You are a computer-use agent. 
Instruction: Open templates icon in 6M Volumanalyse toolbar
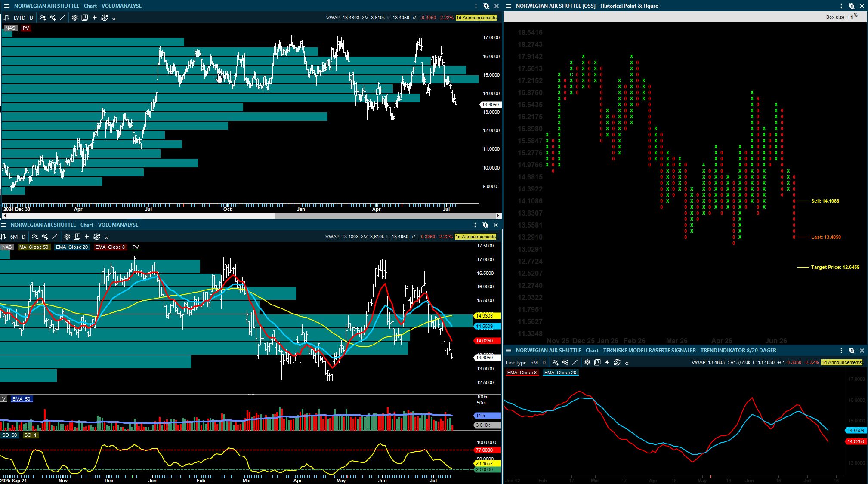click(77, 237)
